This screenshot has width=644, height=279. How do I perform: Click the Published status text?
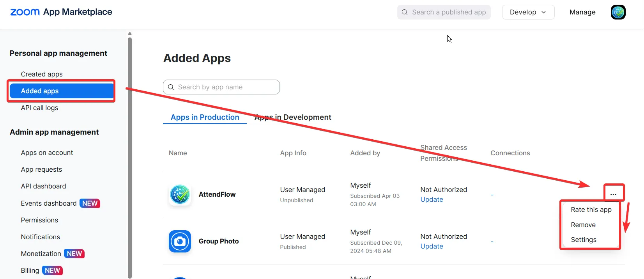293,247
